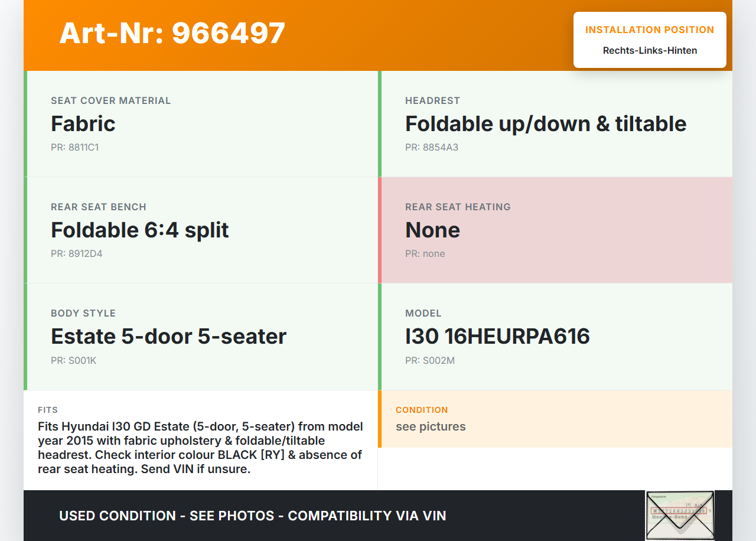Click the 'USED CONDITION - SEE PHOTOS' footer text
This screenshot has width=756, height=541.
253,516
